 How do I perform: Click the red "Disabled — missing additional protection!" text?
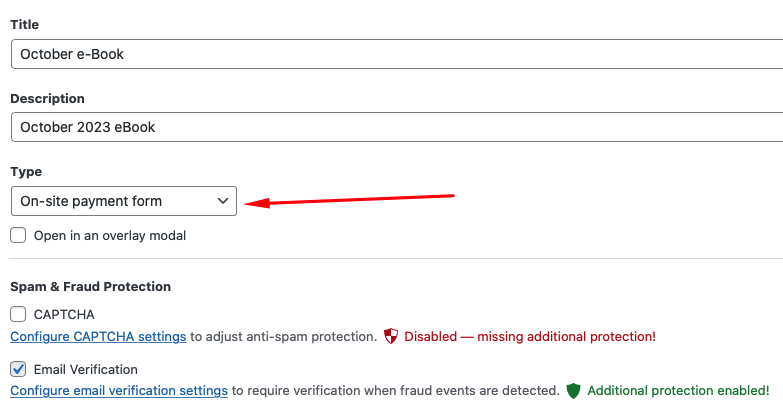(x=530, y=336)
